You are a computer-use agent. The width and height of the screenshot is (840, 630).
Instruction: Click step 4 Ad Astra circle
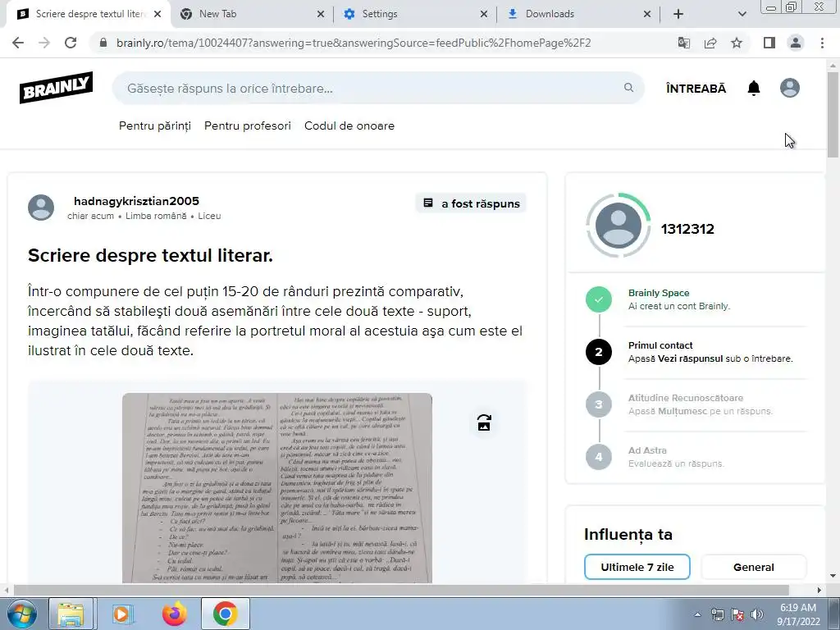coord(598,457)
